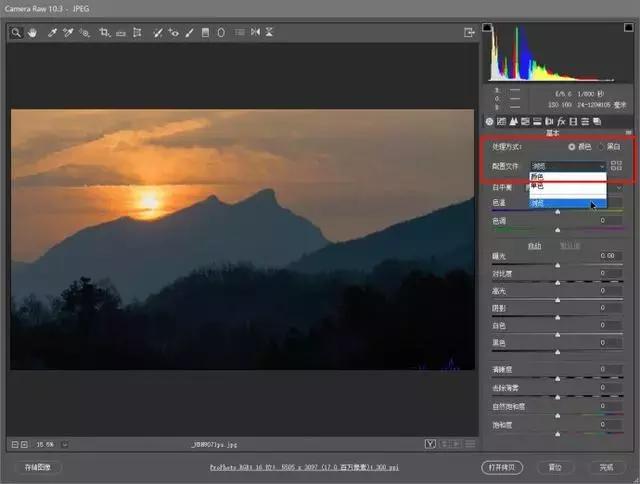Open the Detail panel tab
640x484 pixels.
pyautogui.click(x=513, y=122)
